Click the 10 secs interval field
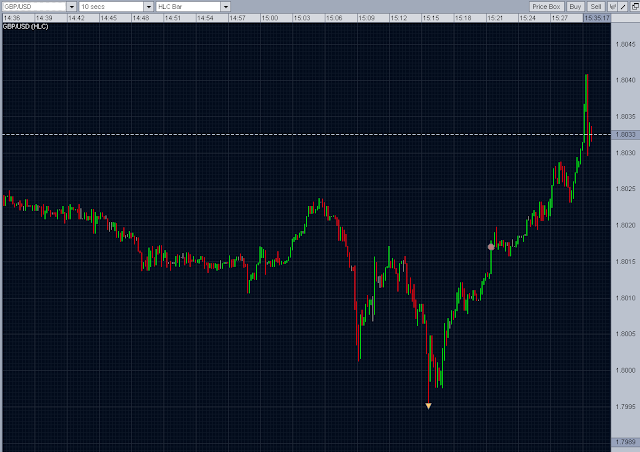 click(x=111, y=7)
